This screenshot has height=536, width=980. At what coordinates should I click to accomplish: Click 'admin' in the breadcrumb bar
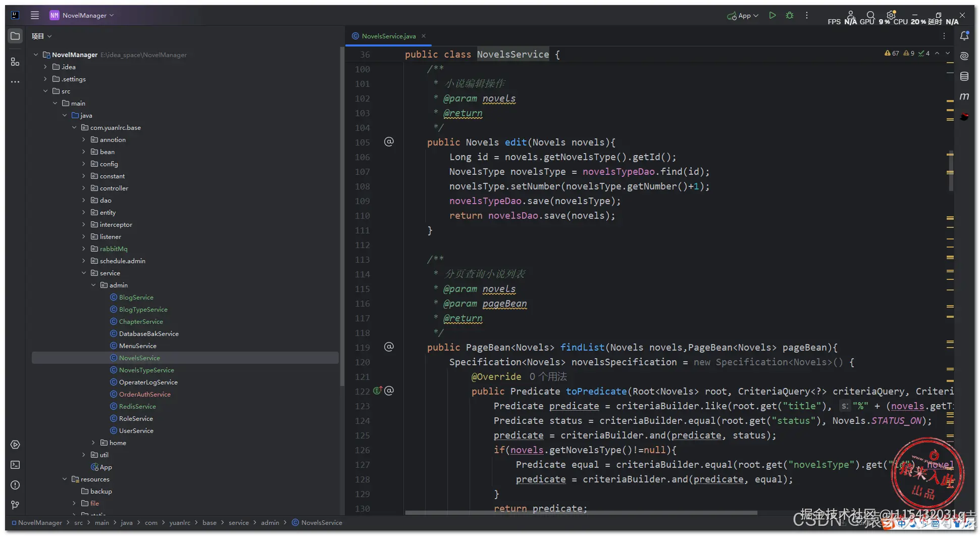pos(270,522)
